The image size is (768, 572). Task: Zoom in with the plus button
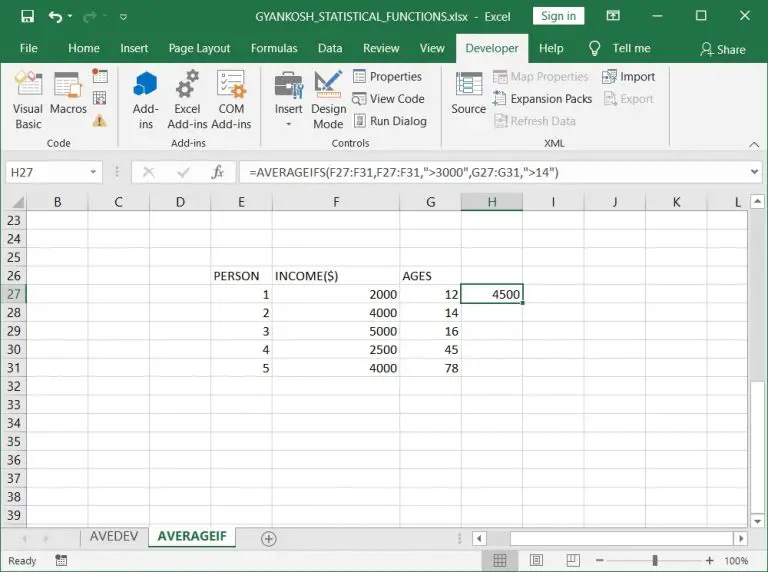[x=709, y=560]
